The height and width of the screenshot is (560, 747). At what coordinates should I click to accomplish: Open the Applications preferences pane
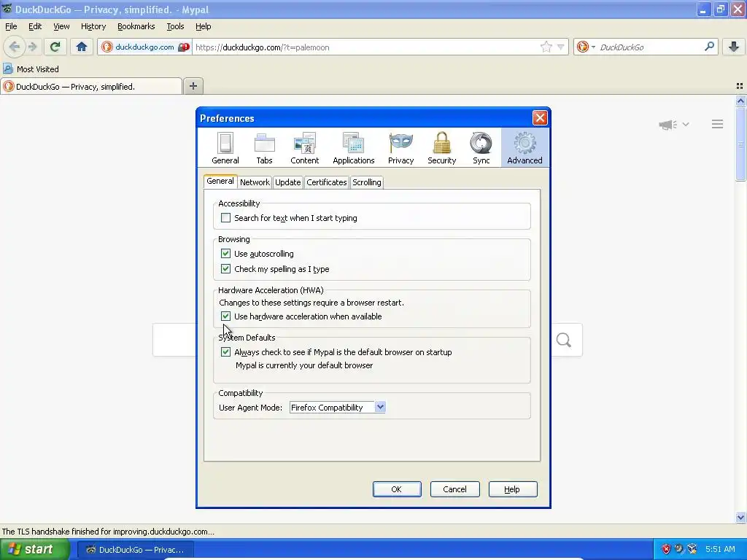click(x=354, y=147)
